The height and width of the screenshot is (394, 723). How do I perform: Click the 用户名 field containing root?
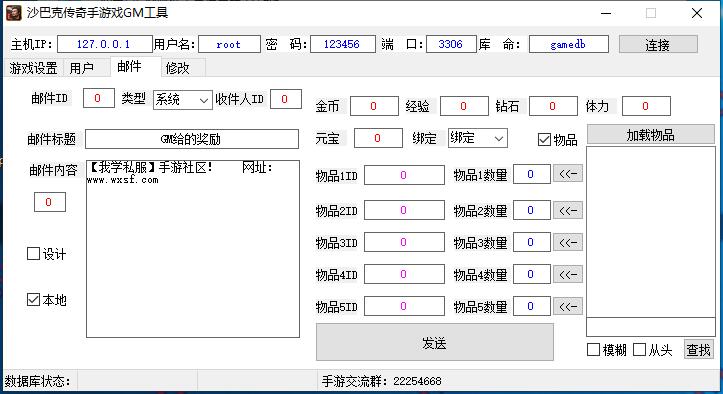[x=229, y=44]
